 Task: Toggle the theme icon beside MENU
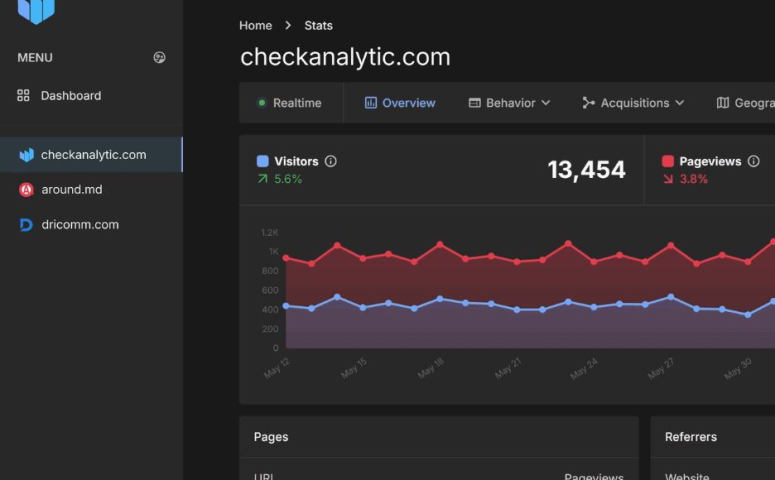[x=159, y=57]
